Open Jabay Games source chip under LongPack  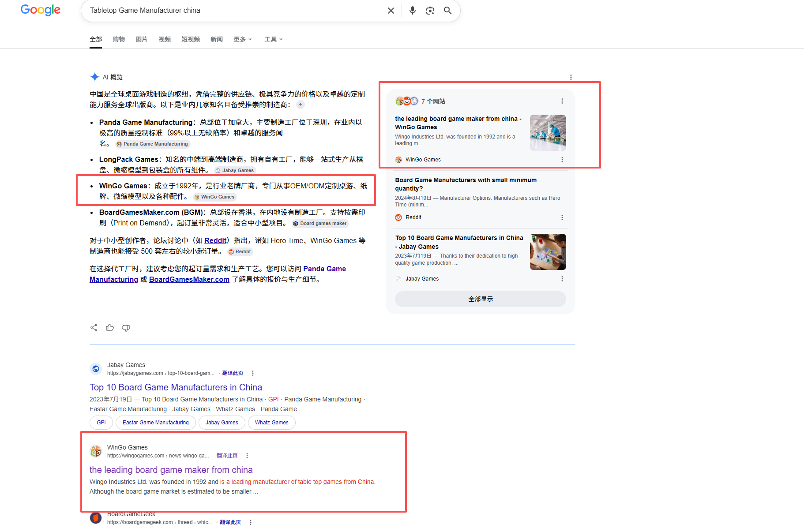(235, 170)
